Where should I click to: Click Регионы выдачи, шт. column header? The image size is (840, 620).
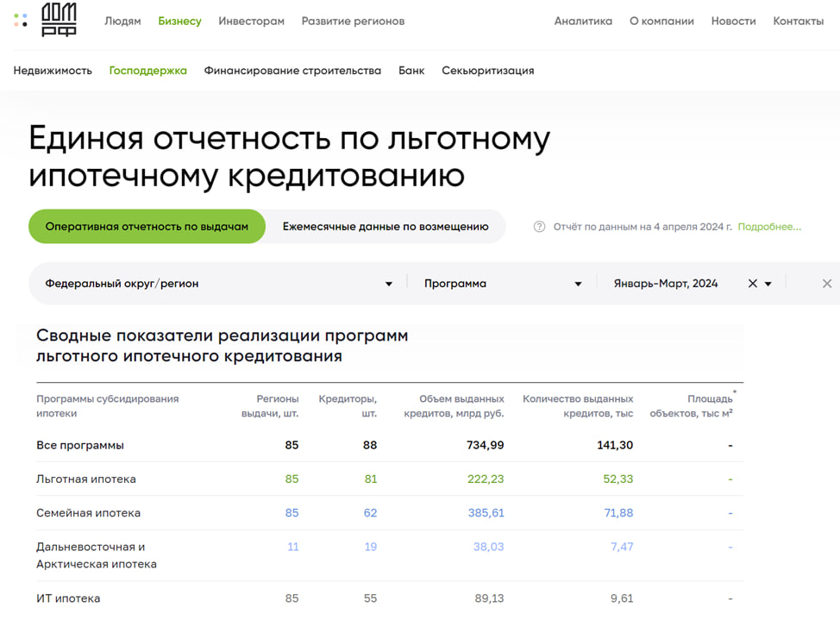270,406
